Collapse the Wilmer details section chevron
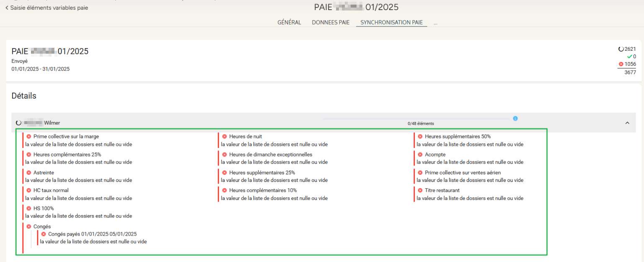This screenshot has height=262, width=644. (x=627, y=123)
